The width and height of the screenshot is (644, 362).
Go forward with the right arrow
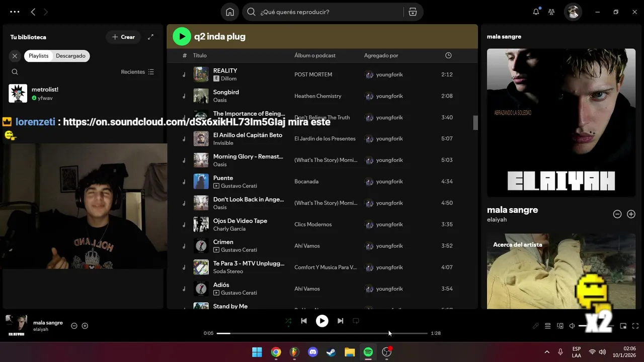(46, 12)
